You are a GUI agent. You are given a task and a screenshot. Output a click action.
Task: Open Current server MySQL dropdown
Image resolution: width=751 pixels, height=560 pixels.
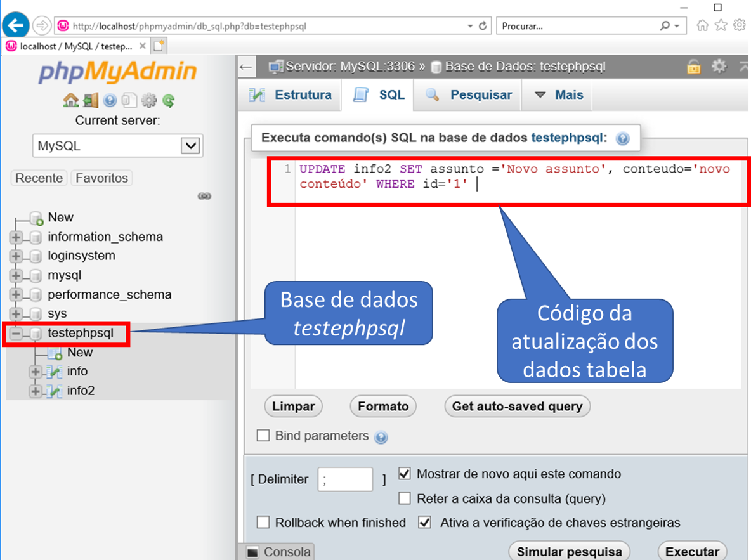(118, 146)
